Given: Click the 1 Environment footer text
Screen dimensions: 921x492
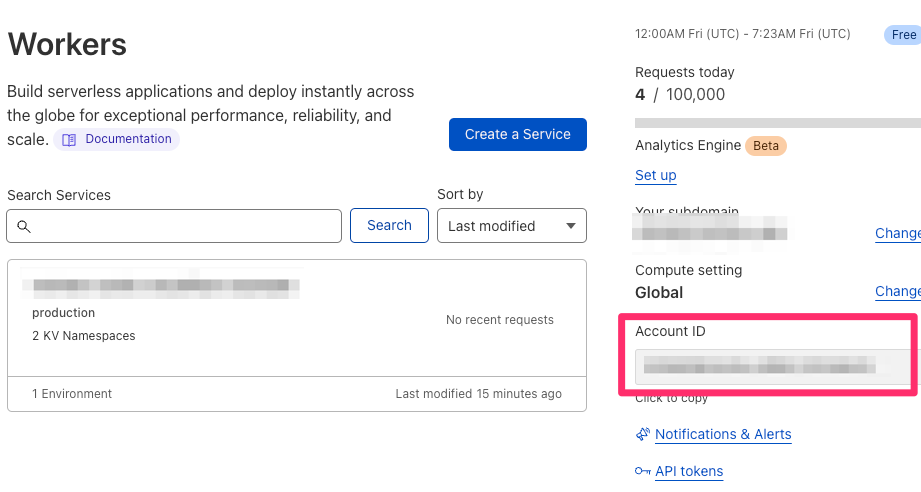Looking at the screenshot, I should [x=72, y=394].
